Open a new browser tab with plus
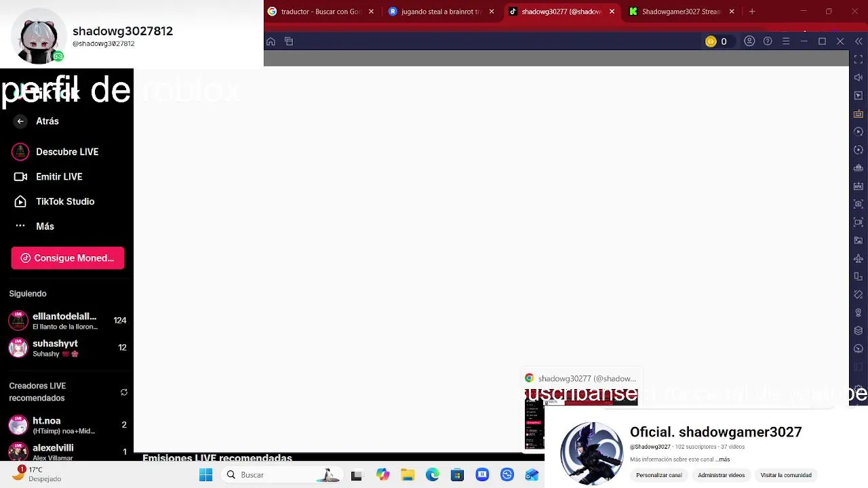Screen dimensions: 868x488 coord(752,12)
